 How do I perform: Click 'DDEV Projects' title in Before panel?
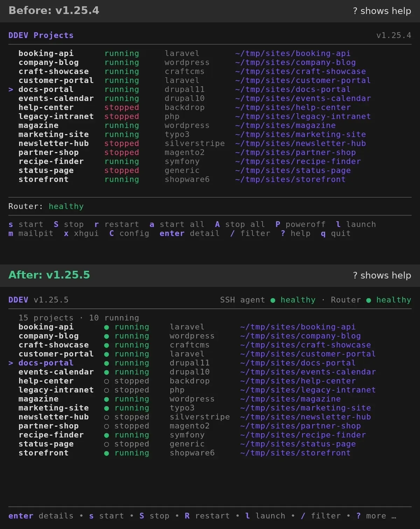click(41, 35)
